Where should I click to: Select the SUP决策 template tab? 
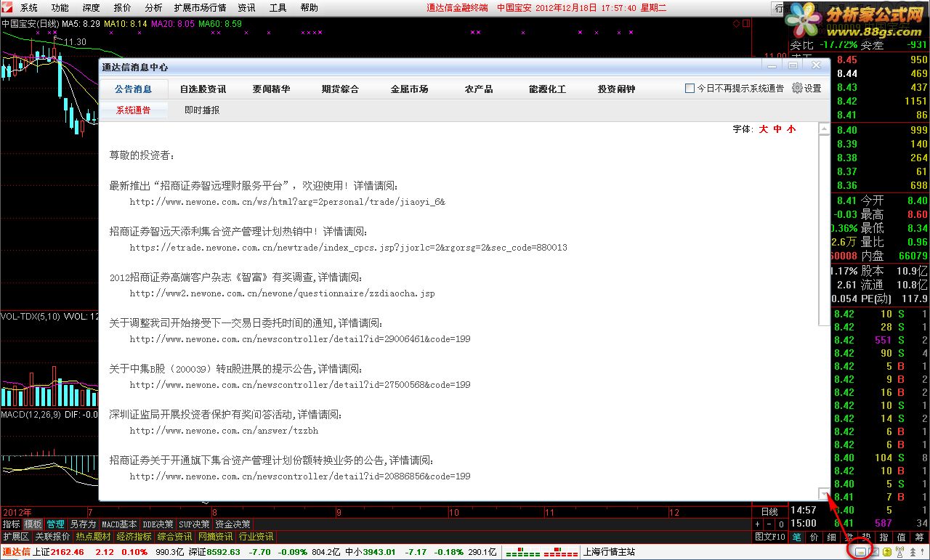194,524
